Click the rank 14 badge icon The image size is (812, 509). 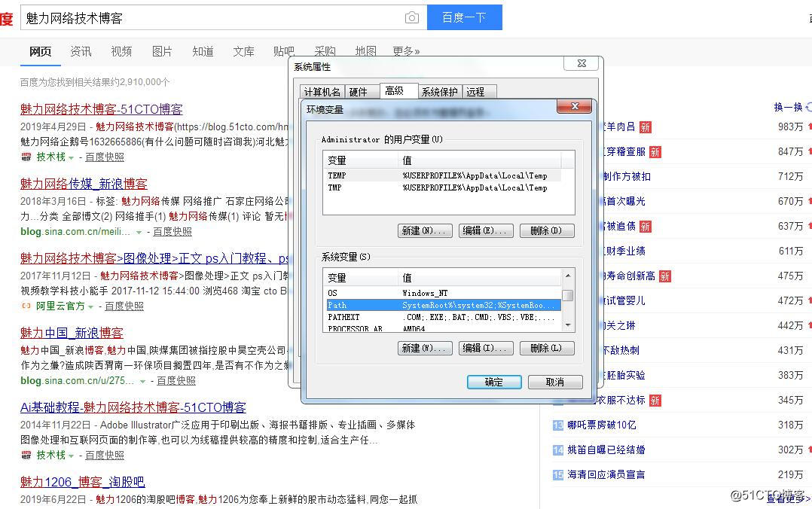[557, 450]
